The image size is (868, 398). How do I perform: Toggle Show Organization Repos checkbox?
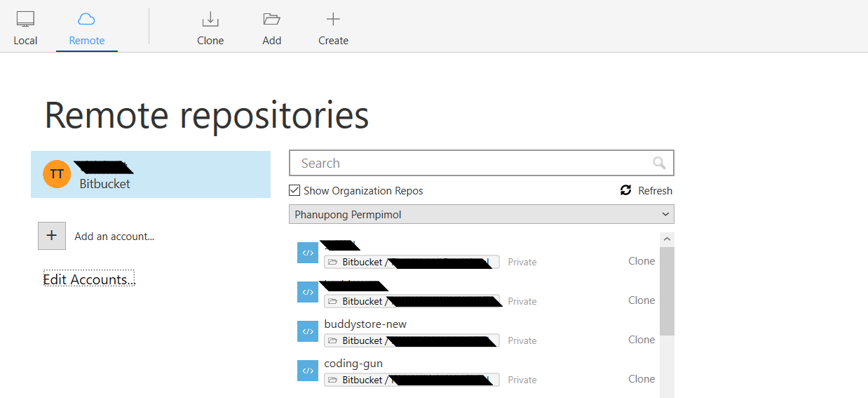(x=294, y=190)
